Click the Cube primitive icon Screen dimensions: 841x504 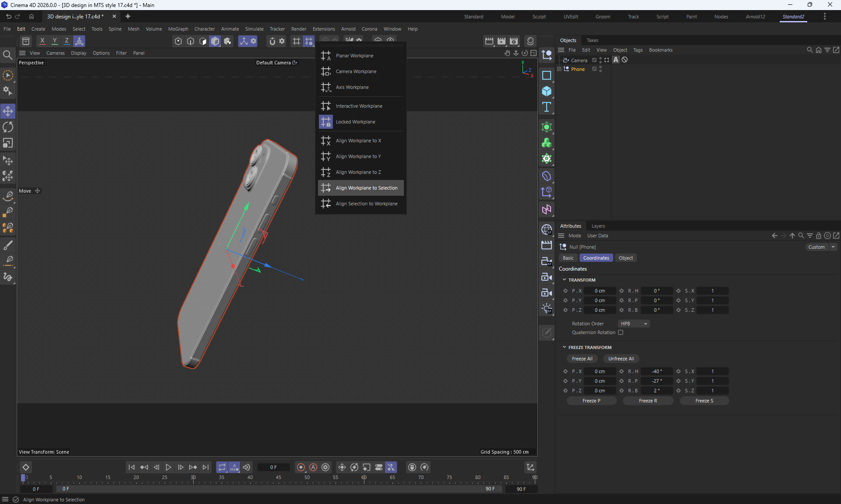546,91
